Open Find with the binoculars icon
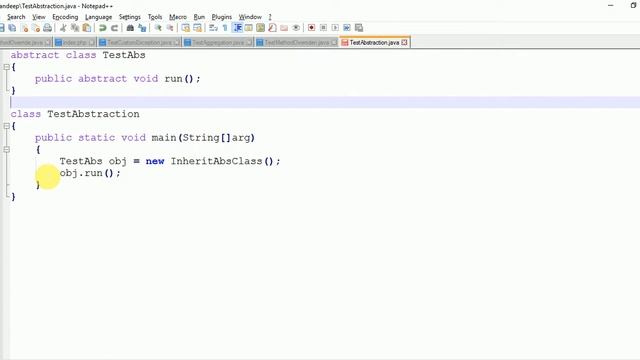Image resolution: width=640 pixels, height=360 pixels. [x=130, y=28]
